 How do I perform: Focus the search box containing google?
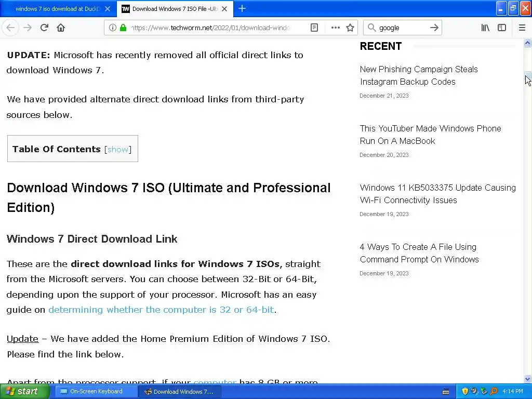pyautogui.click(x=403, y=28)
